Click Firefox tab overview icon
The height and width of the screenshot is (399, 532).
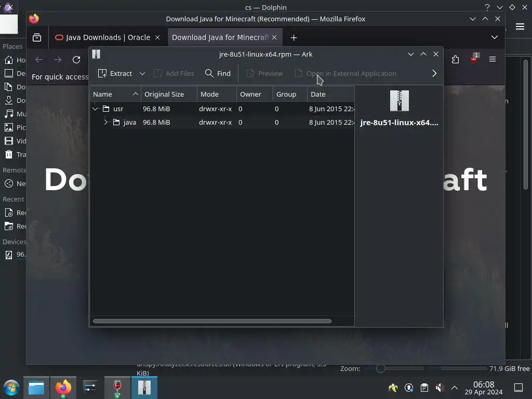pyautogui.click(x=37, y=37)
